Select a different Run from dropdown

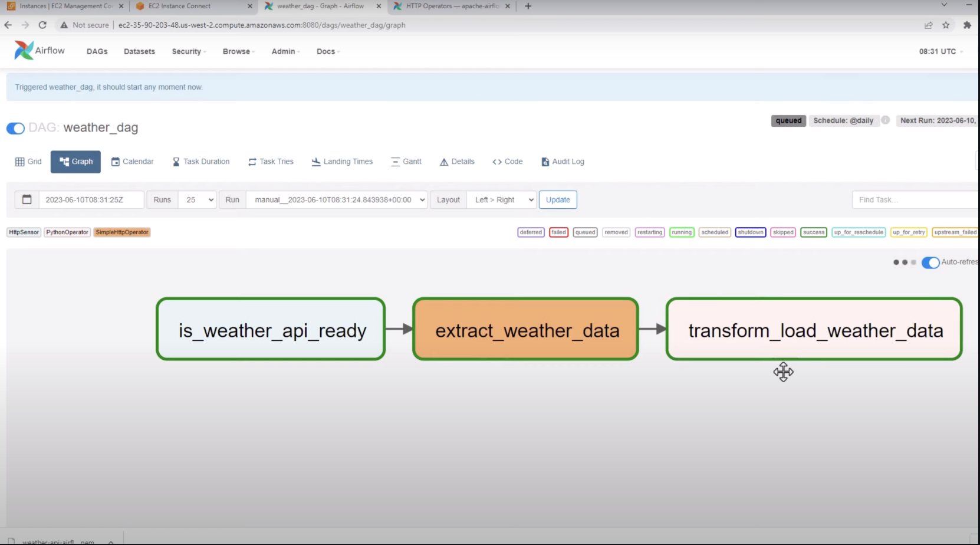(x=337, y=199)
